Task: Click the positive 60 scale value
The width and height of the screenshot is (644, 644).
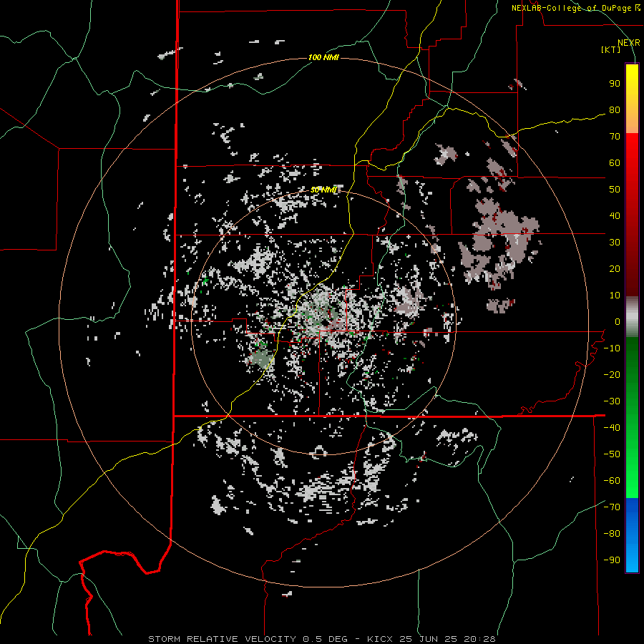Action: [x=615, y=162]
